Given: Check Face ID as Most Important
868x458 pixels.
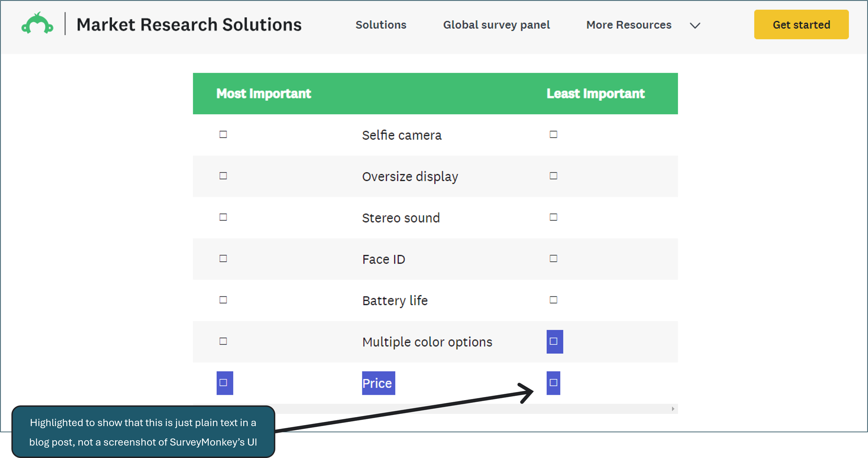Looking at the screenshot, I should tap(223, 258).
